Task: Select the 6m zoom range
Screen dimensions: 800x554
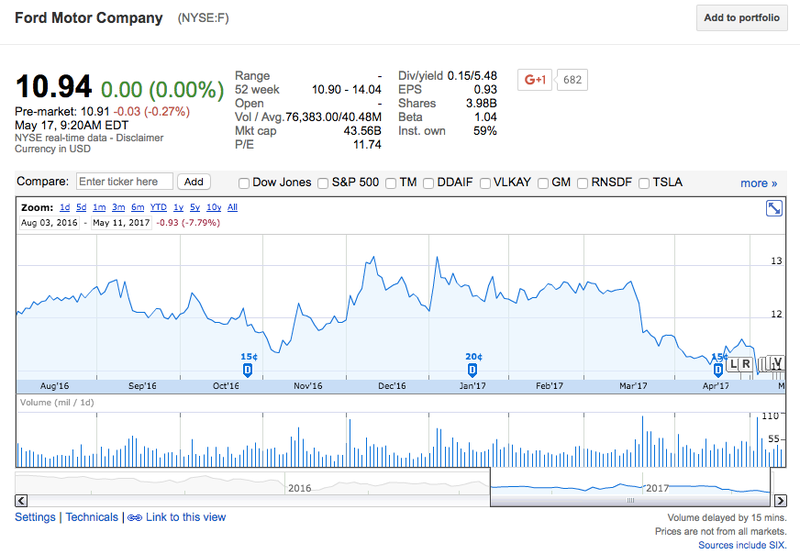Action: click(x=138, y=207)
